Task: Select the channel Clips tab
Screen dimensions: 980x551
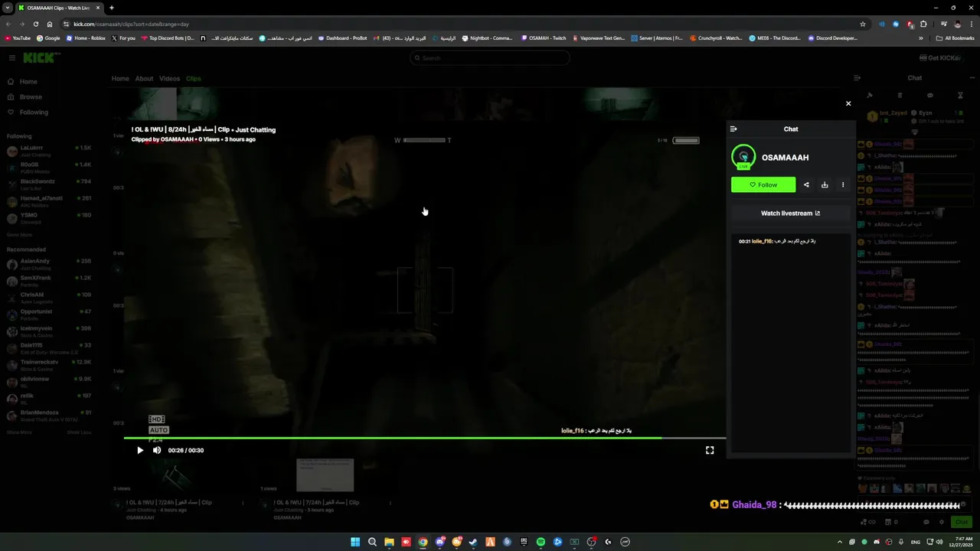Action: [x=193, y=79]
